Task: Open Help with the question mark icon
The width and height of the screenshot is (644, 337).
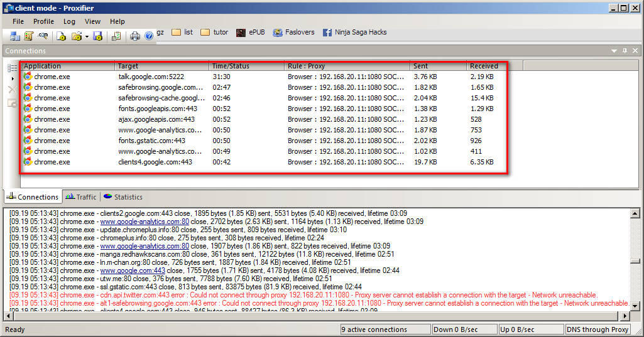Action: click(149, 36)
